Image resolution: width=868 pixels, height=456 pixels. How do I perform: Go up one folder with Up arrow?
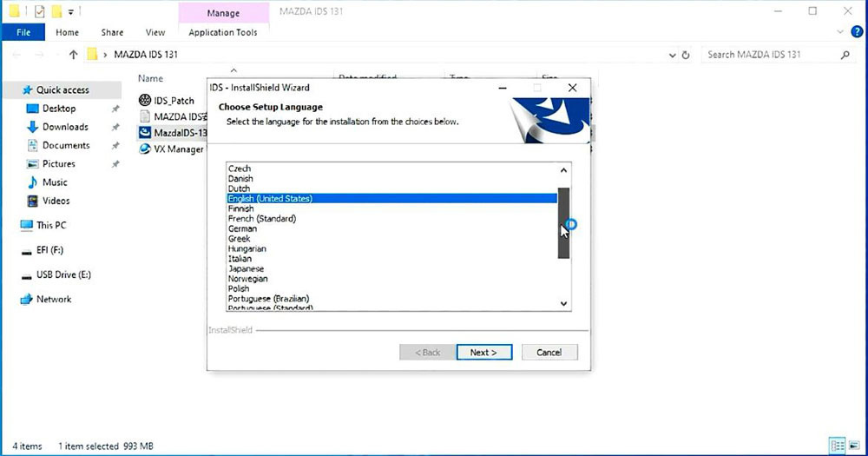(74, 55)
